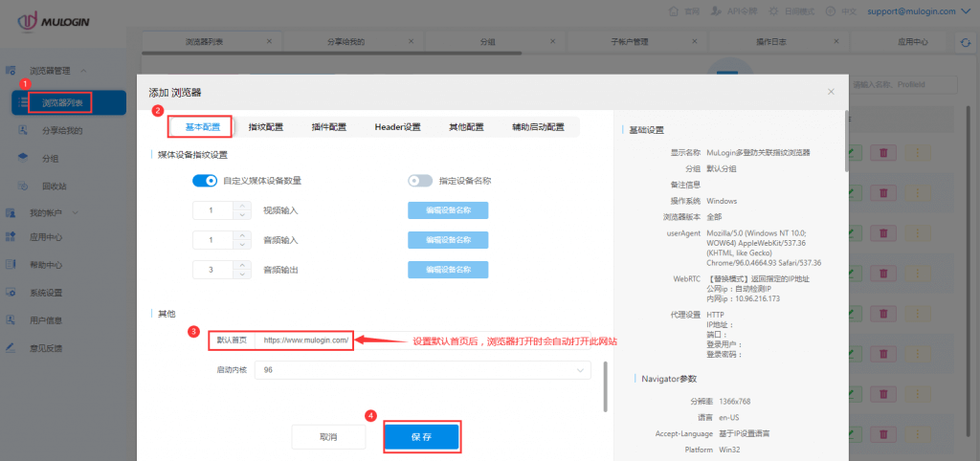This screenshot has width=980, height=461.
Task: Click the scrollbar beside 启动内核
Action: (605, 386)
